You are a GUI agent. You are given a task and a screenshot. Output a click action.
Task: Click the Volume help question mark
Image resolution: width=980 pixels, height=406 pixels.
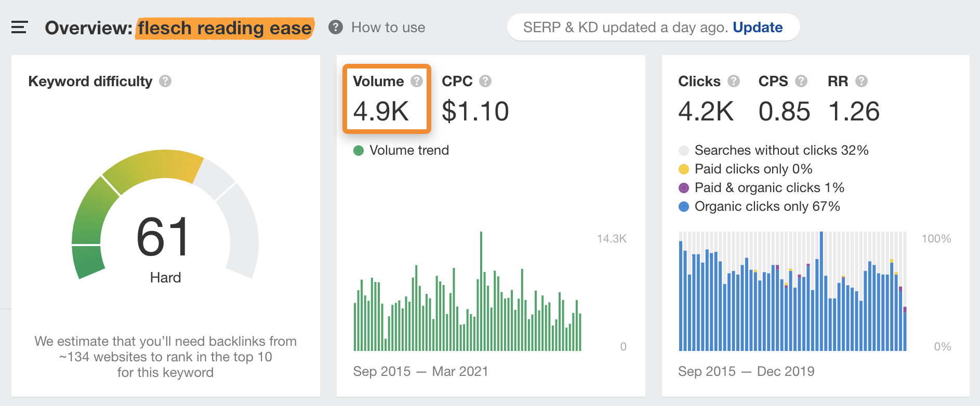click(x=417, y=82)
